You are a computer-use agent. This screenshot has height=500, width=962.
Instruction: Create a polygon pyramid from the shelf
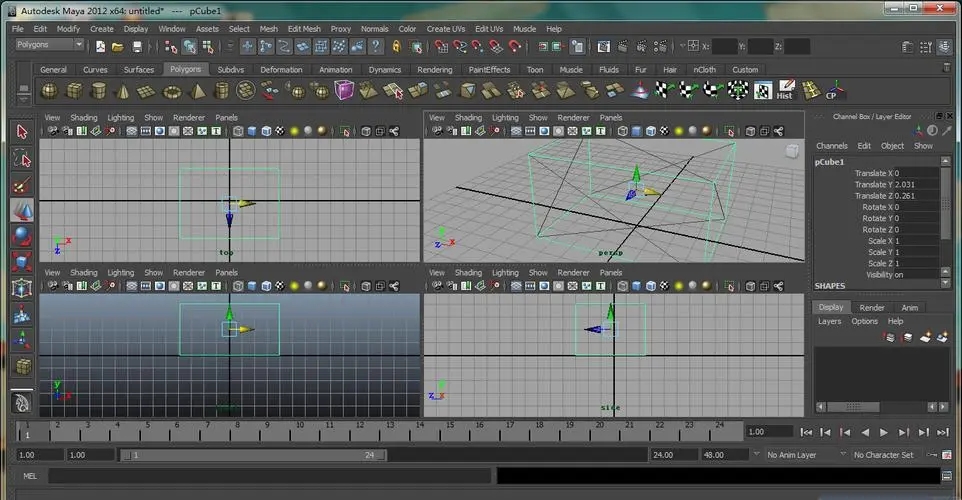coord(198,91)
